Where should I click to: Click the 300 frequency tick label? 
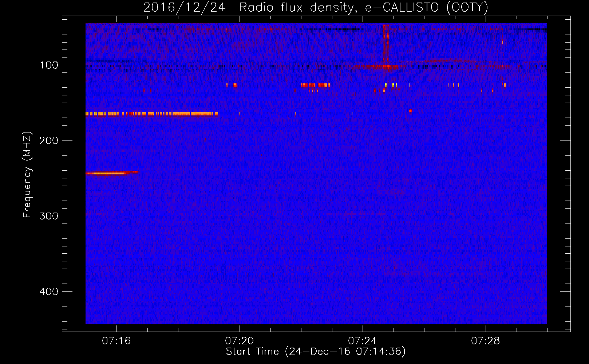pyautogui.click(x=49, y=216)
